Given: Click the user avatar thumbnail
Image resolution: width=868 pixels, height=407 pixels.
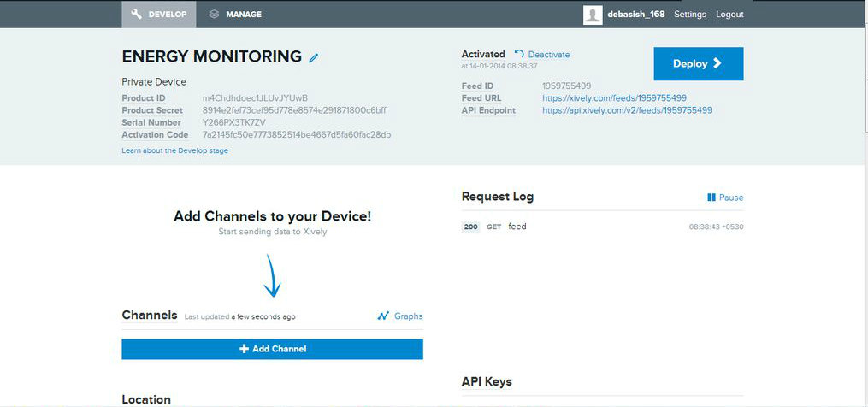Looking at the screenshot, I should 593,15.
